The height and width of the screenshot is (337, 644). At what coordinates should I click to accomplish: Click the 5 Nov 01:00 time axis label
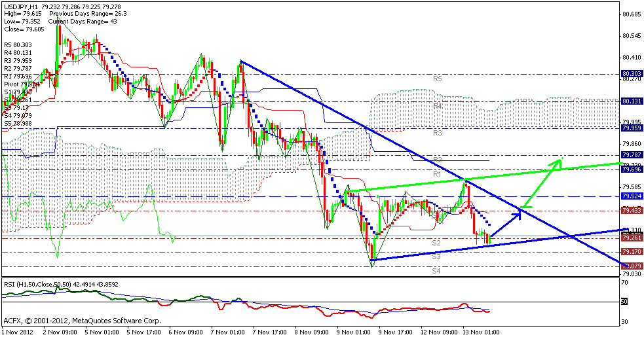point(100,331)
